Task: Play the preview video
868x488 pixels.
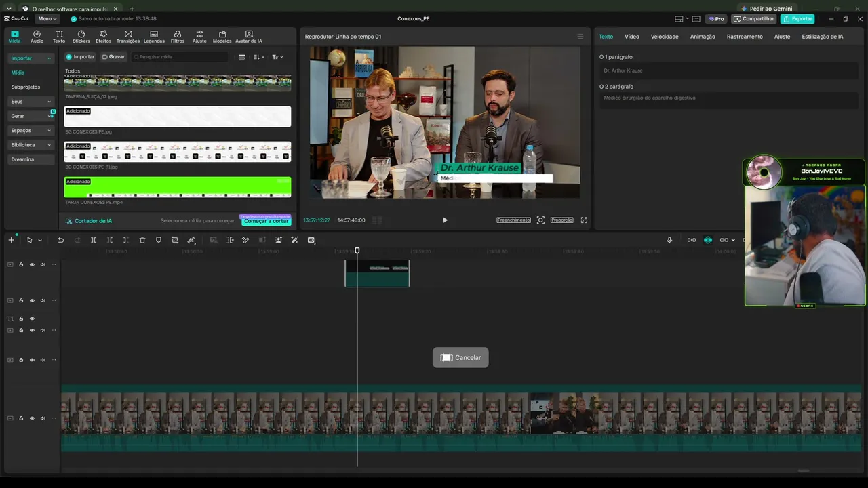Action: (445, 220)
